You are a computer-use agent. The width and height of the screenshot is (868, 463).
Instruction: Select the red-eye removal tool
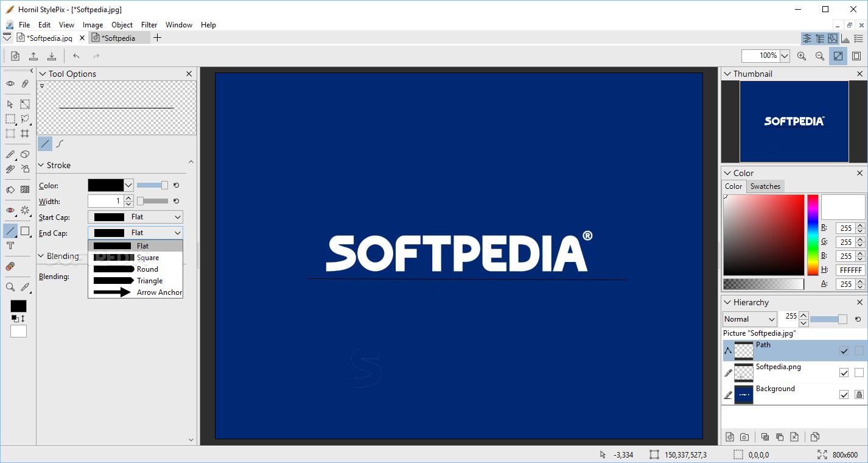(10, 210)
